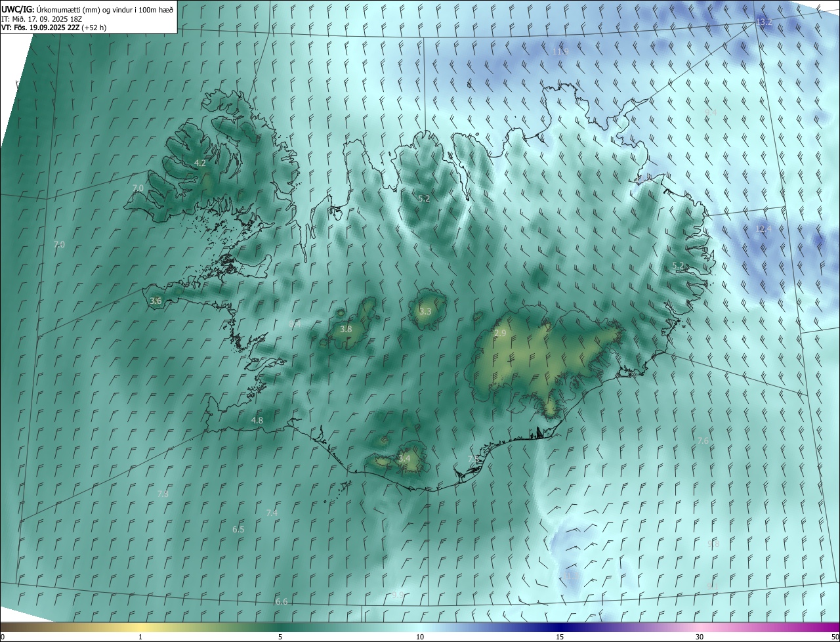Image resolution: width=840 pixels, height=642 pixels.
Task: Click the color scale tick label 50
Action: [x=835, y=637]
